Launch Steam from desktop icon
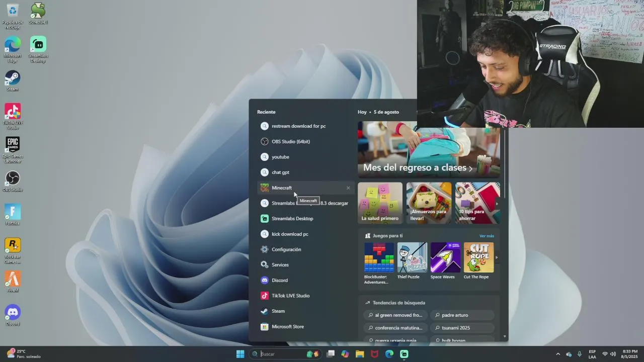The height and width of the screenshot is (362, 644). [x=13, y=80]
